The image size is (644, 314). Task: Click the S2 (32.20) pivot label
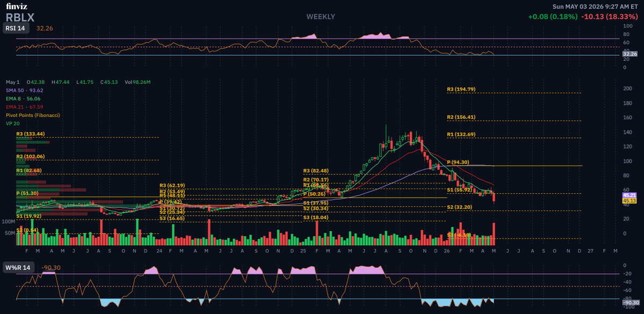(460, 207)
